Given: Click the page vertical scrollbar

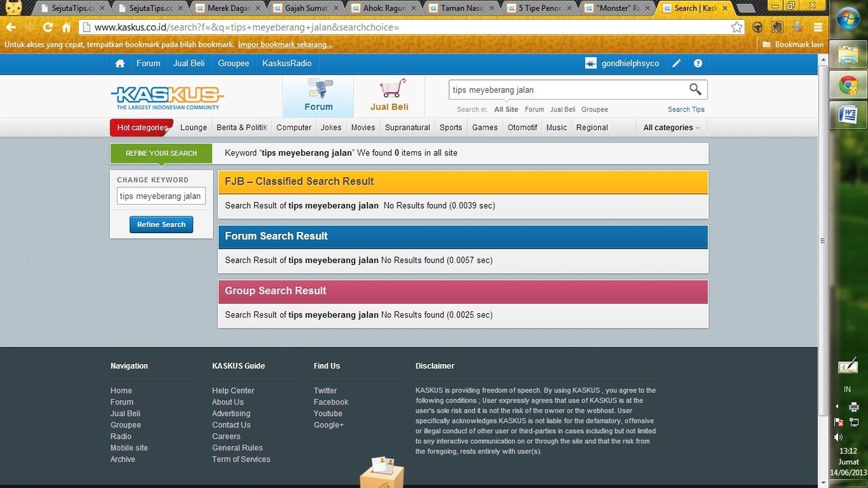Looking at the screenshot, I should pyautogui.click(x=823, y=241).
